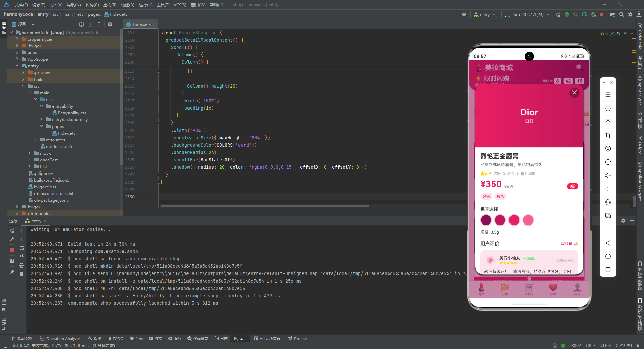This screenshot has width=644, height=349.
Task: Toggle scroll to end in Run console
Action: tap(22, 257)
